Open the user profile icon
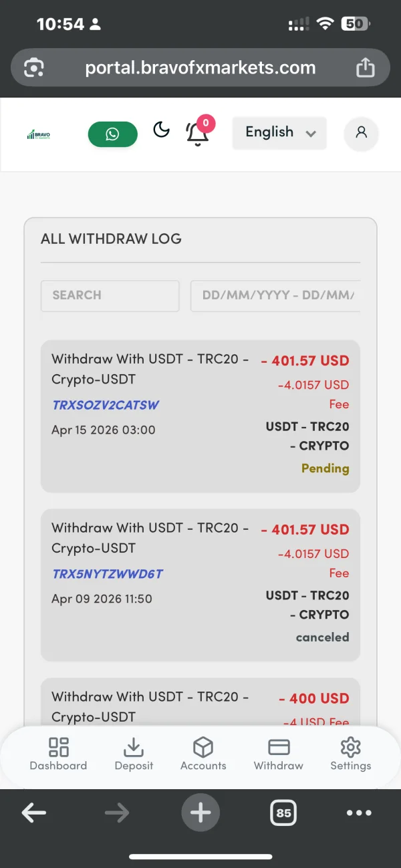 pyautogui.click(x=361, y=133)
